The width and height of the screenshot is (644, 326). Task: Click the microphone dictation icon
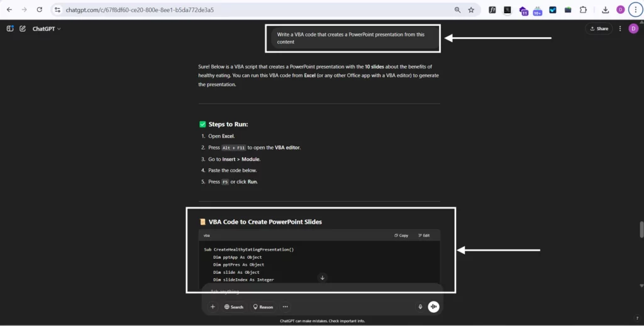pos(420,307)
